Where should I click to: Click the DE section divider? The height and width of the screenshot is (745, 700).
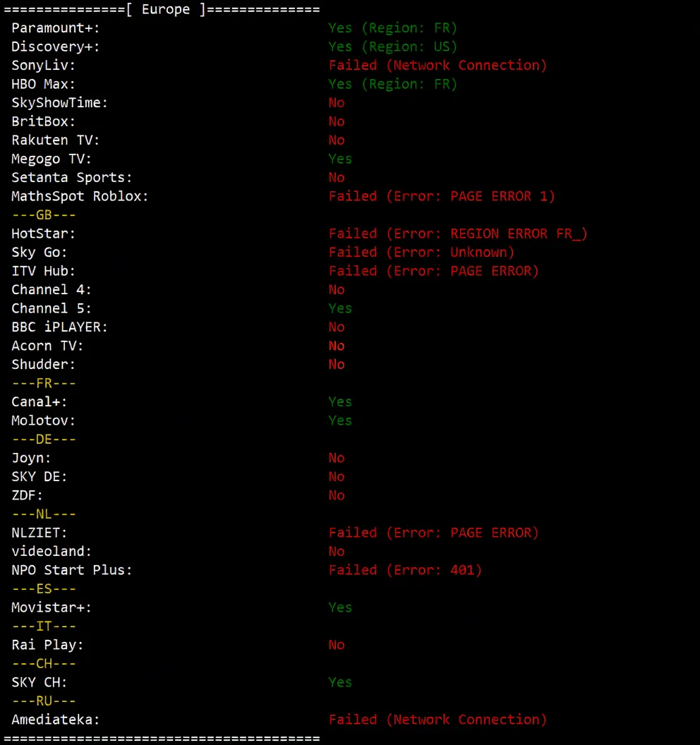[44, 440]
